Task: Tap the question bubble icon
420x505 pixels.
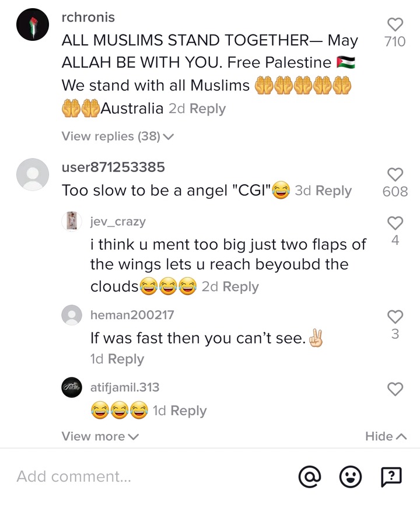Action: click(x=391, y=476)
